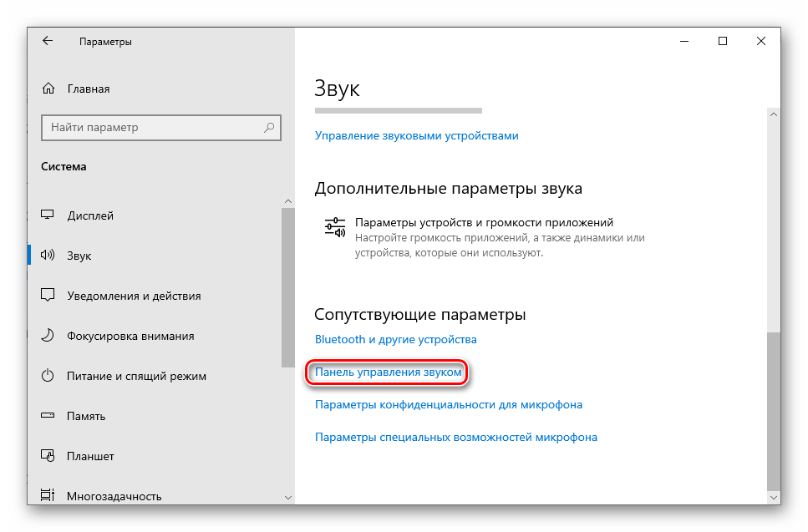Open the Multitasking settings page

(114, 496)
